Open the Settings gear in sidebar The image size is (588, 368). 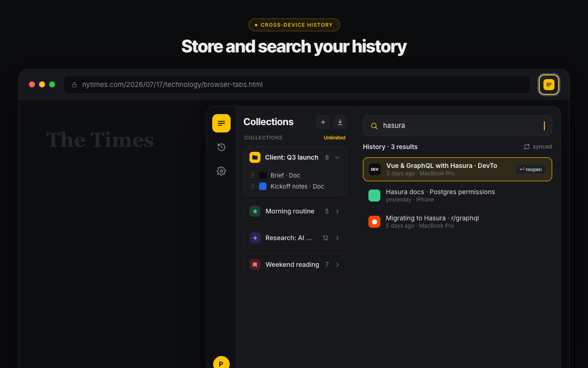pos(221,171)
